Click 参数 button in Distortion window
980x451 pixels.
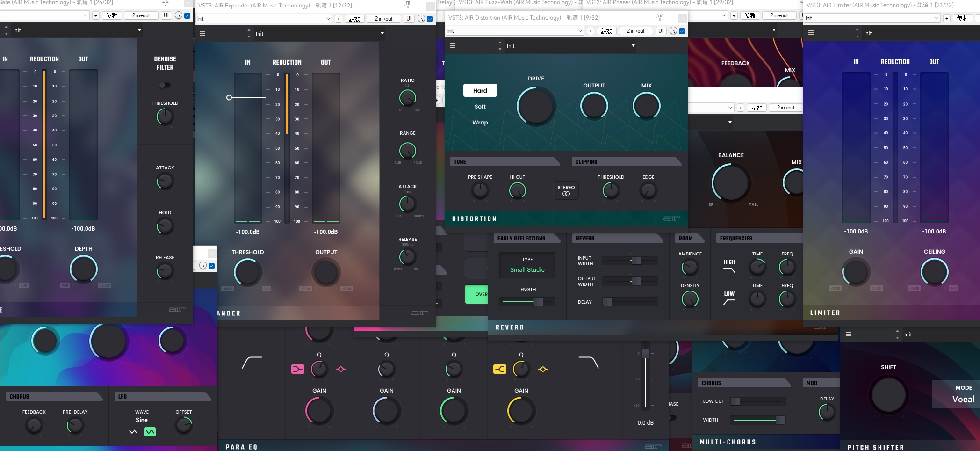tap(606, 31)
